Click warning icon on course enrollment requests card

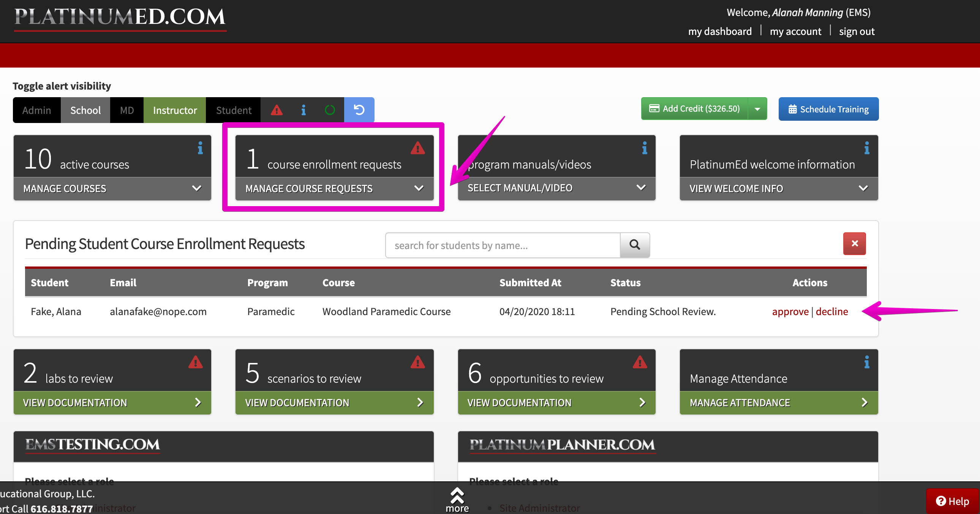[418, 148]
